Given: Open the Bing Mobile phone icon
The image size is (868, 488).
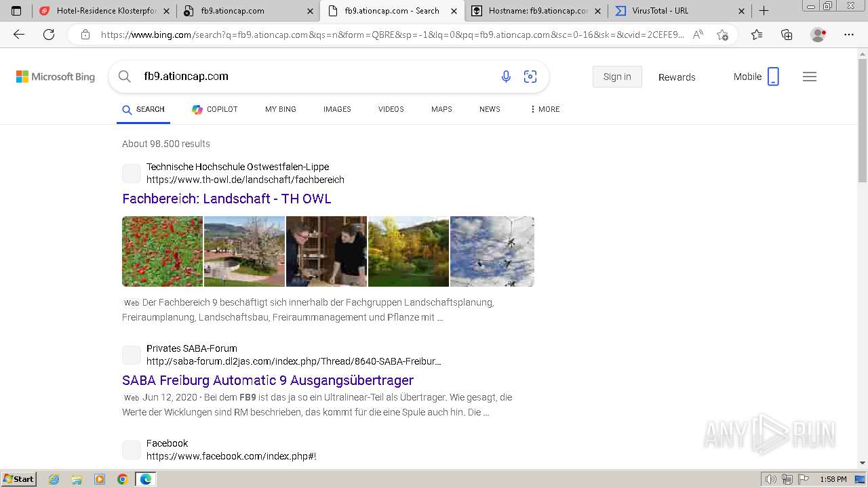Looking at the screenshot, I should [x=773, y=77].
